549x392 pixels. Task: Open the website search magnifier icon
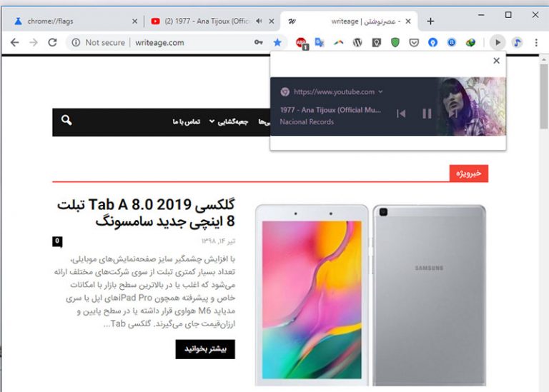click(x=66, y=120)
